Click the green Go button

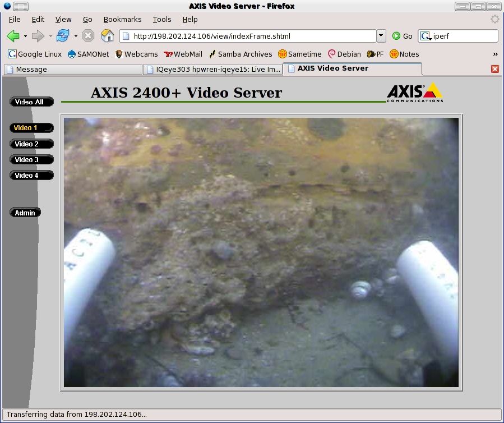point(403,36)
